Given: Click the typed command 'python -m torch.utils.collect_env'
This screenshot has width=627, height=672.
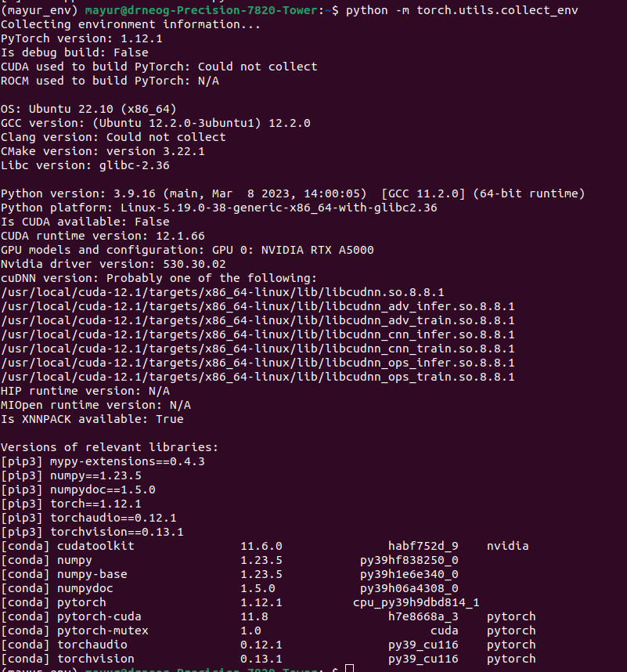Looking at the screenshot, I should click(x=462, y=10).
